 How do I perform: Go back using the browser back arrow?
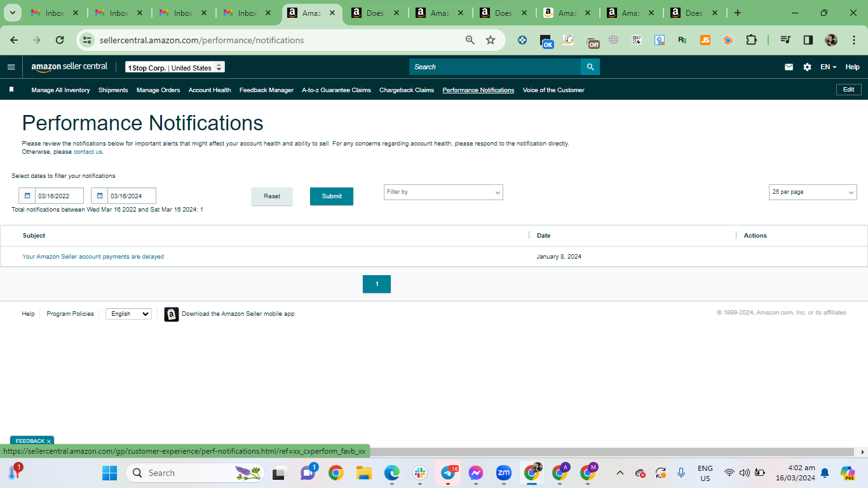pyautogui.click(x=14, y=40)
